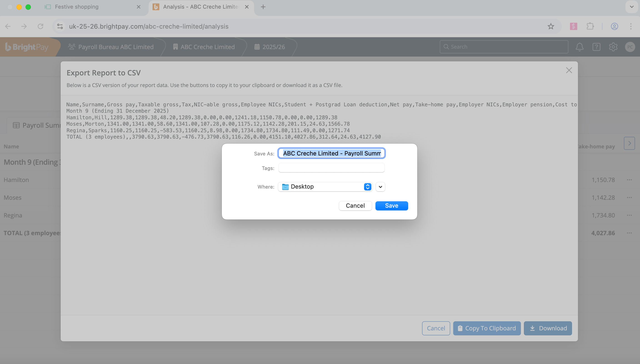
Task: Click the site information icon in the address bar
Action: tap(60, 26)
